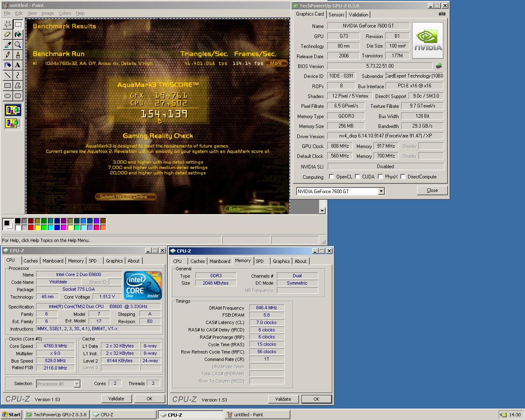Click the Core Speed value 4760.9 MHz
Image resolution: width=525 pixels, height=420 pixels.
click(55, 346)
